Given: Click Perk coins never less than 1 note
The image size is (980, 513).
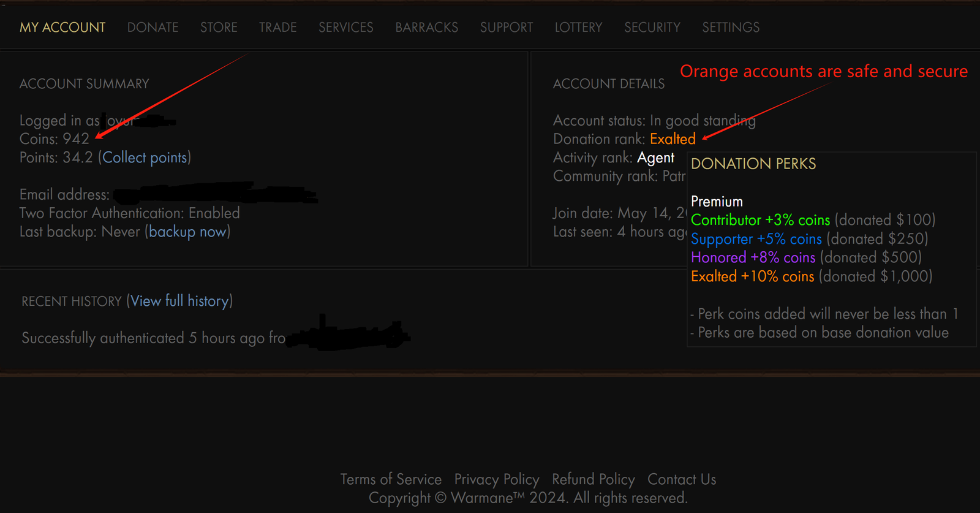Looking at the screenshot, I should coord(824,314).
